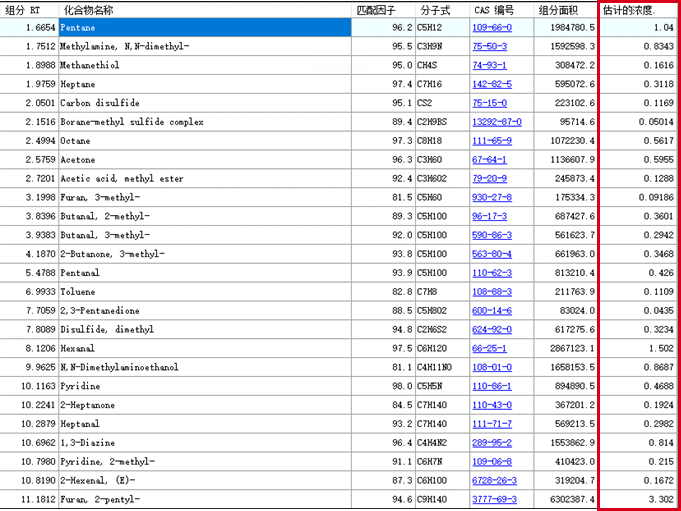Open CAS link 111-71-7 for Heptanal
Screen dimensions: 681x511
[492, 424]
